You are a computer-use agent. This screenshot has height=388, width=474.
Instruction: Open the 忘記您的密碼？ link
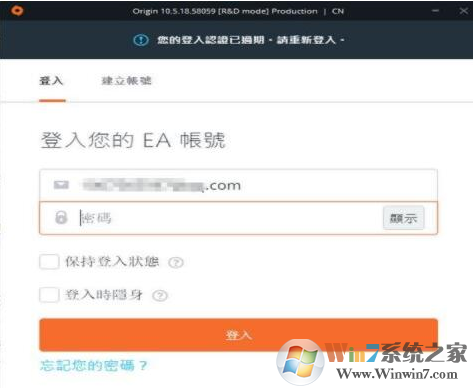tap(94, 365)
